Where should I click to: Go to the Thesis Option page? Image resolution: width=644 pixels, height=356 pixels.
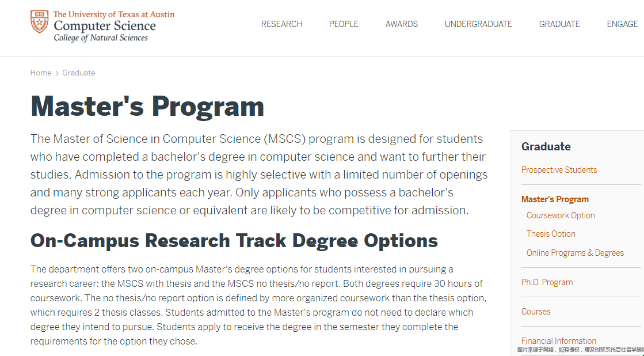[551, 234]
